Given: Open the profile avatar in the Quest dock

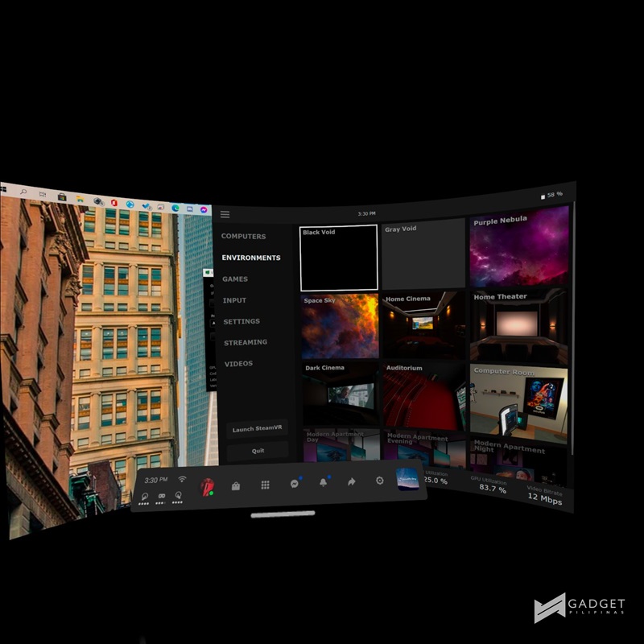Looking at the screenshot, I should (207, 487).
